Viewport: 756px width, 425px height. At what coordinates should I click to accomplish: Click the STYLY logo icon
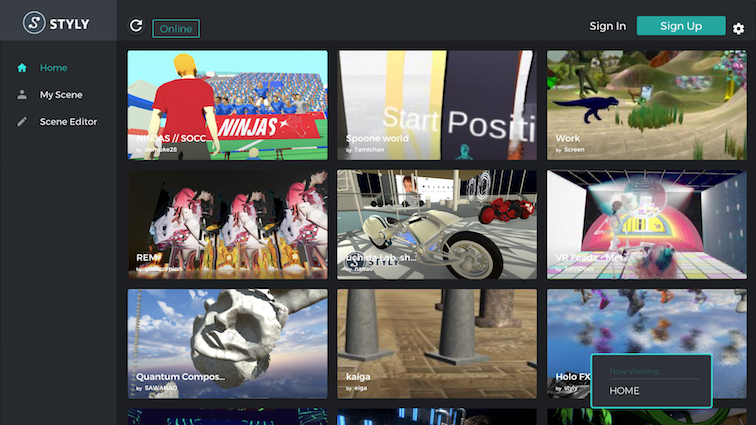pos(34,21)
